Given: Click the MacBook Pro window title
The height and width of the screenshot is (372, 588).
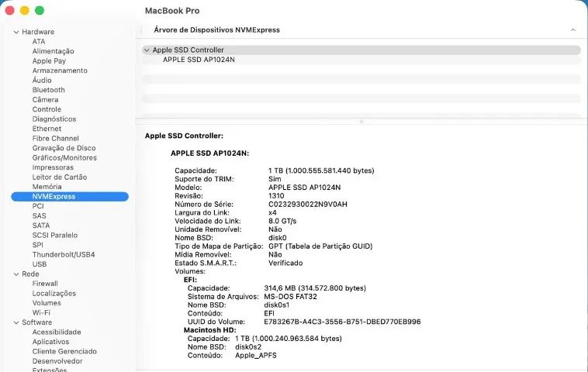Looking at the screenshot, I should click(172, 11).
